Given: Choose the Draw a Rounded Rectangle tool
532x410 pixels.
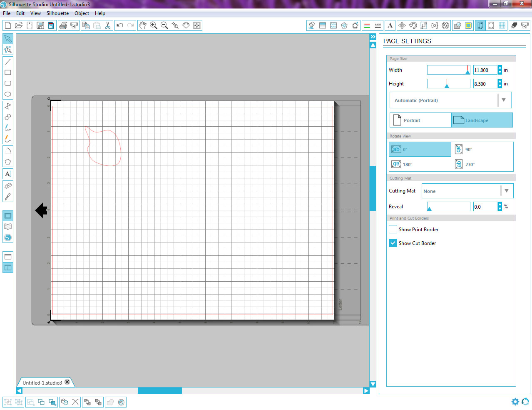Looking at the screenshot, I should tap(8, 83).
